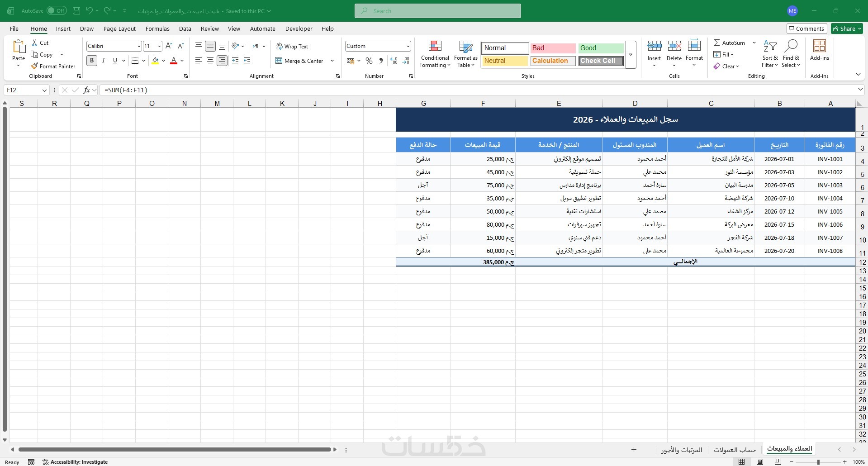Viewport: 868px width, 466px height.
Task: Click the Format Painter brush icon
Action: [34, 66]
